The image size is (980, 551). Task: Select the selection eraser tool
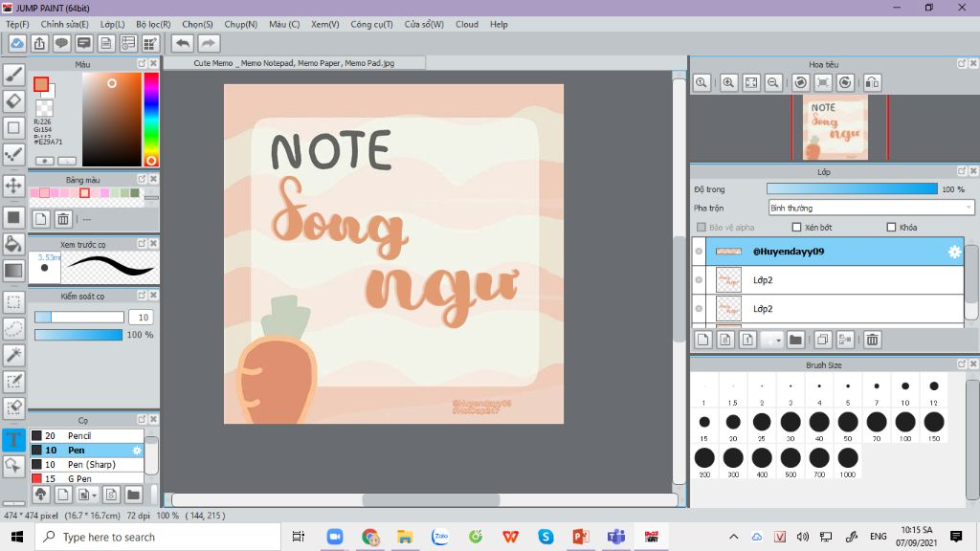coord(13,408)
